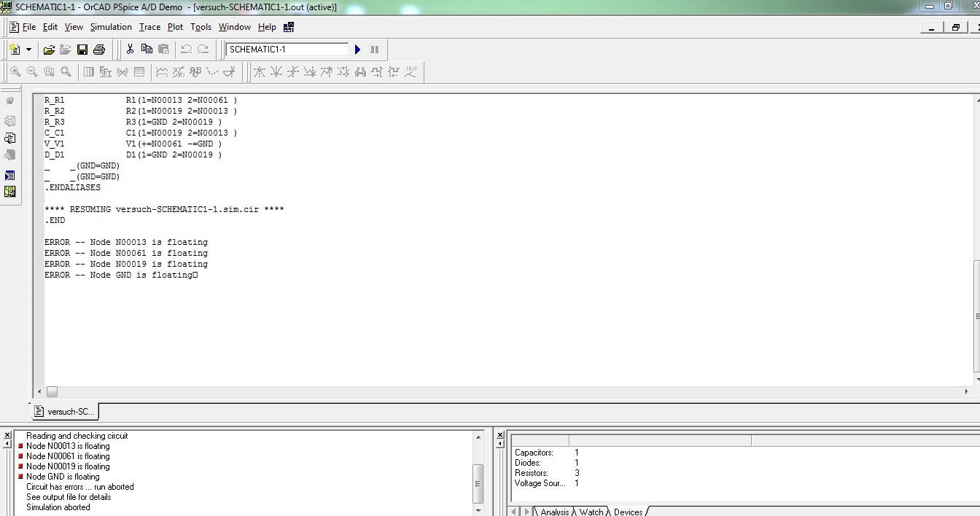Click the Fourier transform icon

pos(106,72)
